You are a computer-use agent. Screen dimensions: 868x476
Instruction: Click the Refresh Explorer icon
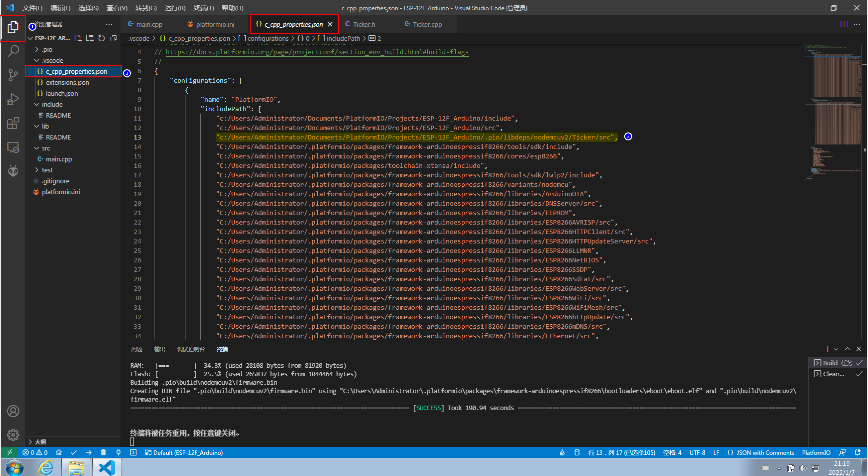(102, 39)
